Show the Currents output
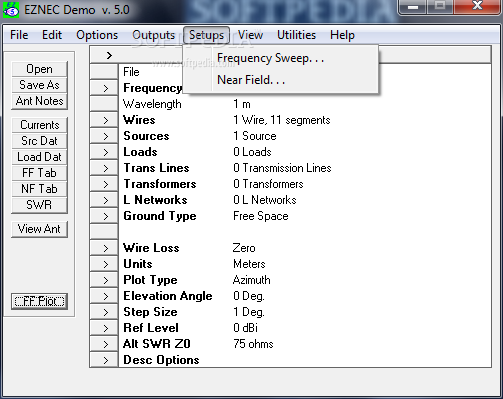 point(39,125)
